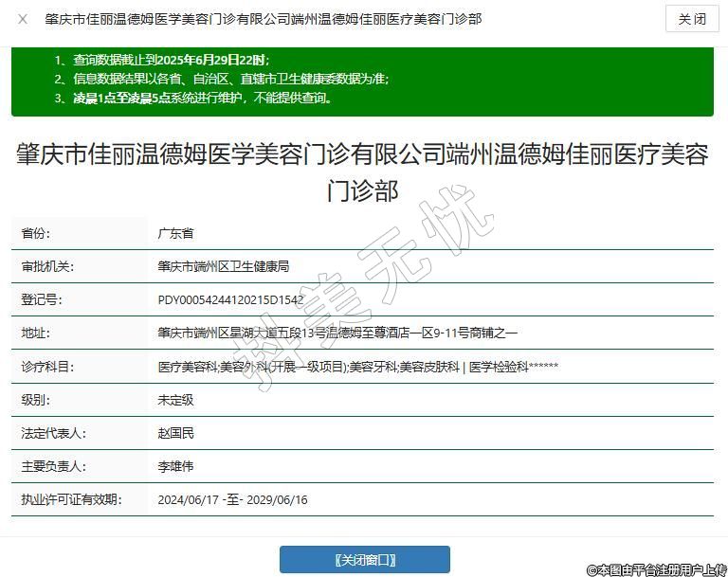This screenshot has width=728, height=577.
Task: Select the registration number PDY00054244120215D1542
Action: click(230, 300)
